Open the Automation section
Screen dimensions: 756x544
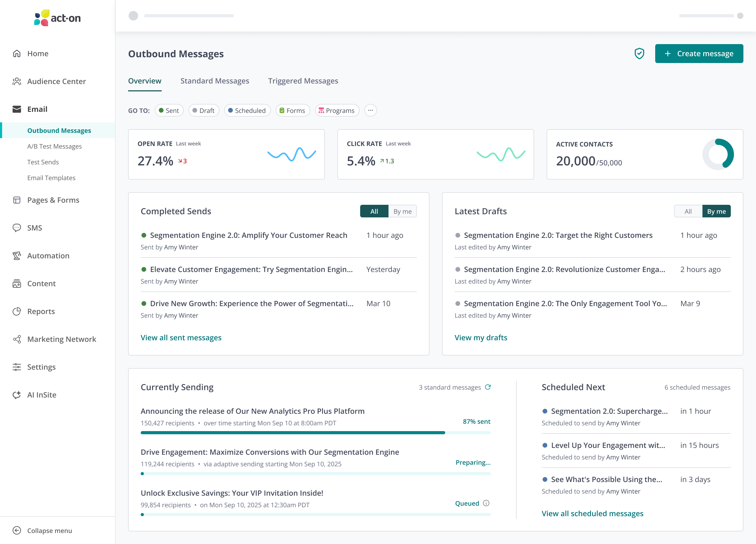(41, 256)
